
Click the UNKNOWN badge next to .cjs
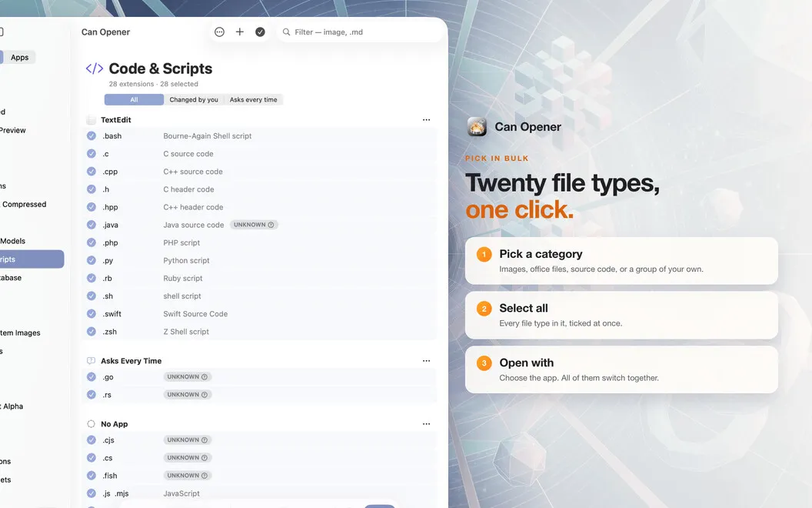[188, 440]
